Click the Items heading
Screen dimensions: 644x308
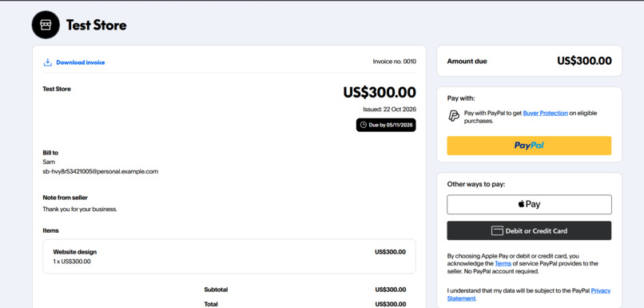pyautogui.click(x=50, y=230)
